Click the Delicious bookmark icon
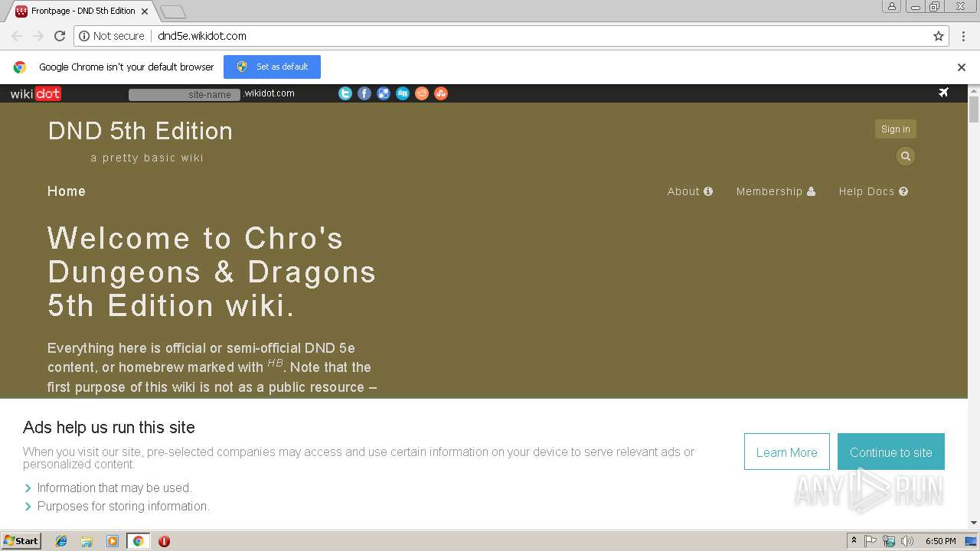 pyautogui.click(x=384, y=93)
